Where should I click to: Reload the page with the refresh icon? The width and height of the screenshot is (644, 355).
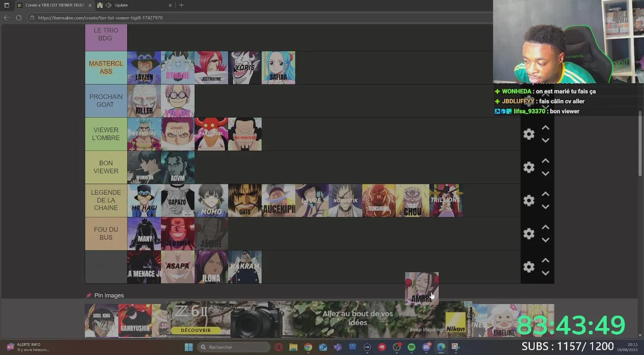coord(19,17)
